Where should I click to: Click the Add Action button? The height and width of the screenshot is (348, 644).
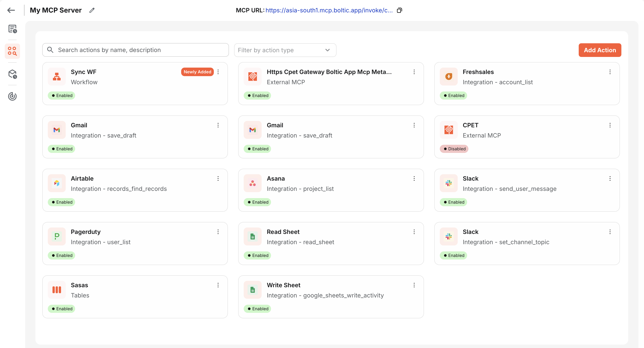[x=600, y=50]
